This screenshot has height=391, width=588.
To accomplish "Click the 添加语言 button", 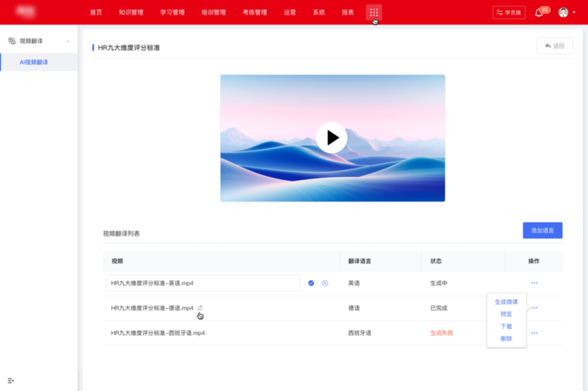I will coord(542,231).
